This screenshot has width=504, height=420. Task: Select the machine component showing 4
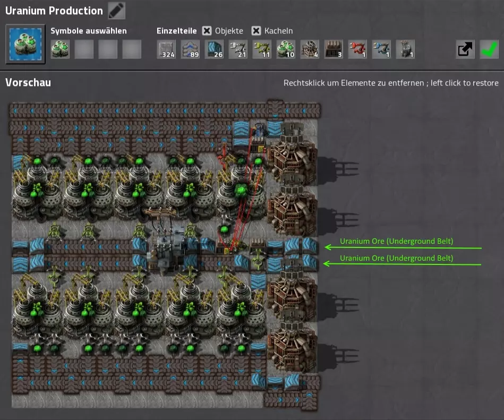point(310,49)
